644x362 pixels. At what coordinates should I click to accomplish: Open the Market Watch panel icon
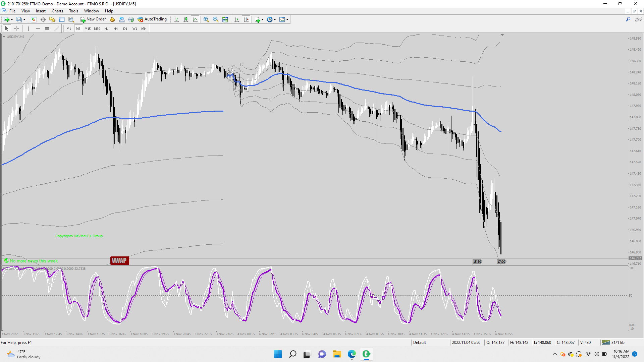tap(34, 19)
